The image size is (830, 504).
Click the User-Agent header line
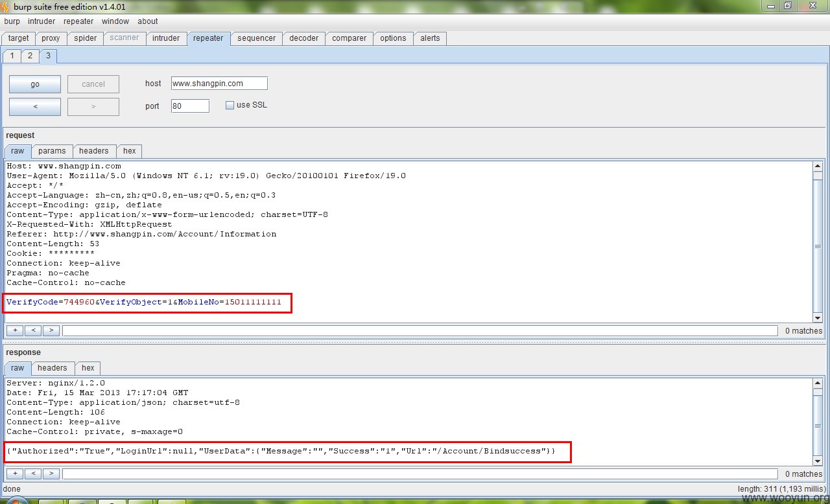coord(206,176)
